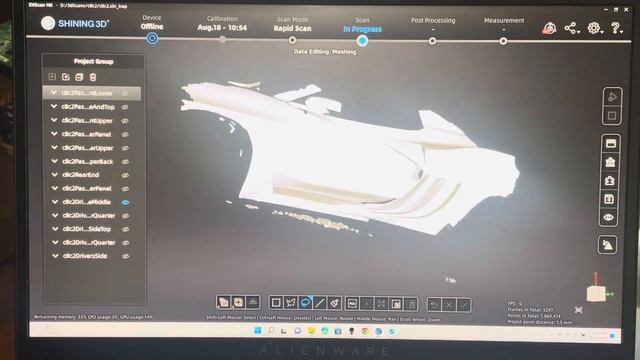Open the red 3D community icon at top
Image resolution: width=640 pixels, height=360 pixels.
(549, 28)
